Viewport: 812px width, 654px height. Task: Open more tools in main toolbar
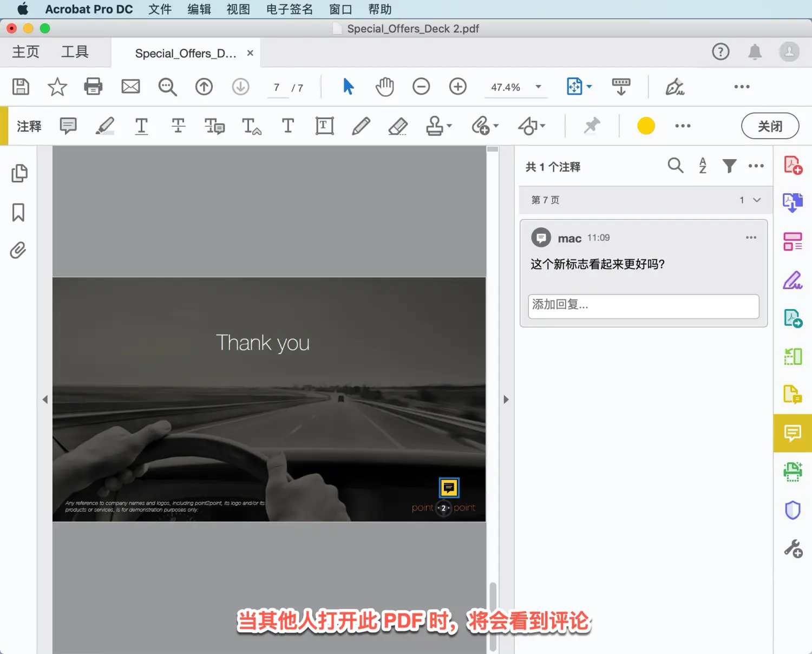point(742,87)
